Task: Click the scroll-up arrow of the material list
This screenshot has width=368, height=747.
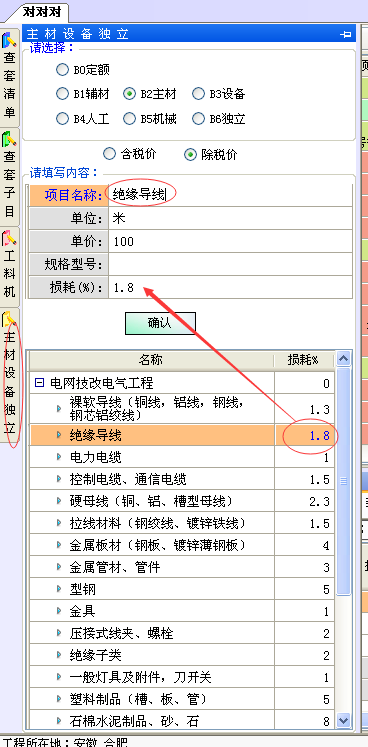Action: [343, 359]
